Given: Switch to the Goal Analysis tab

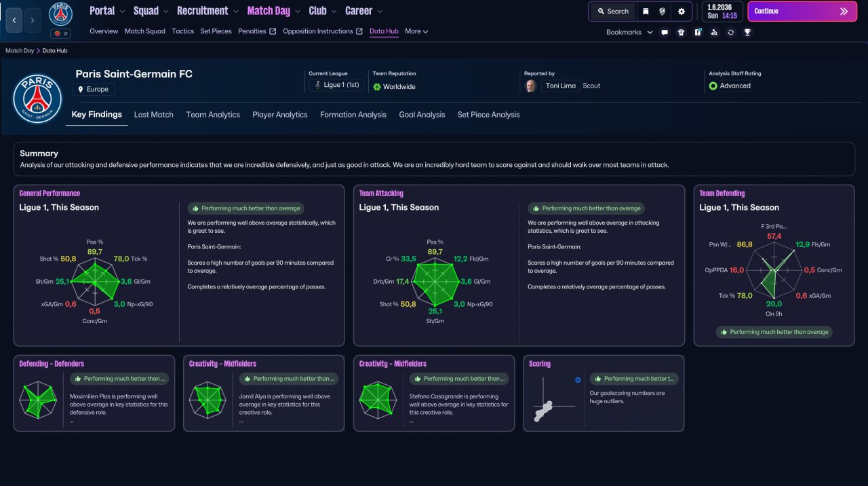Looking at the screenshot, I should (x=422, y=115).
